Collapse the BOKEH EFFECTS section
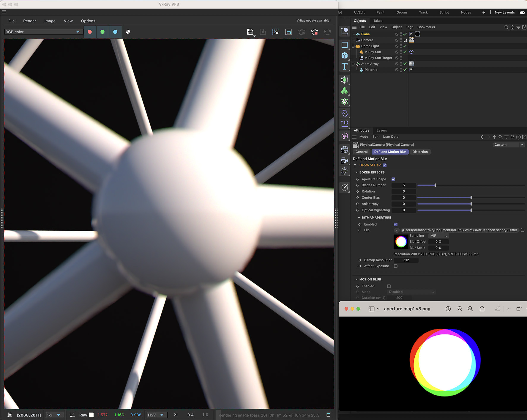527x420 pixels. pos(357,172)
